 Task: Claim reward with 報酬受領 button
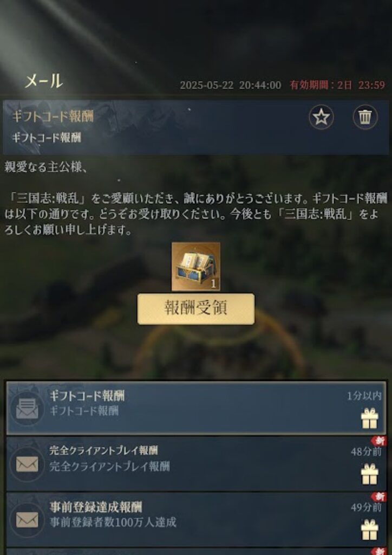[196, 309]
